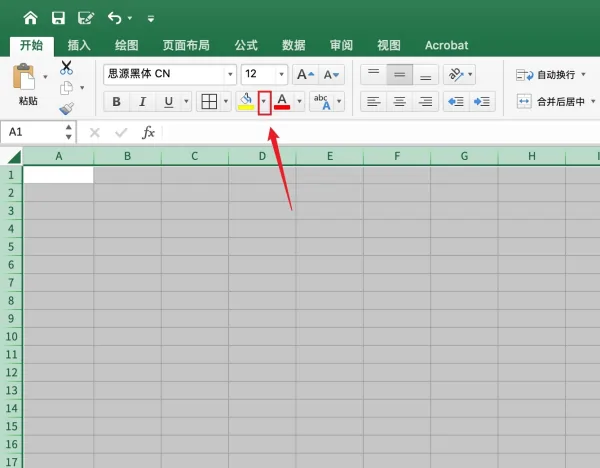
Task: Expand the underline style arrow
Action: click(186, 102)
